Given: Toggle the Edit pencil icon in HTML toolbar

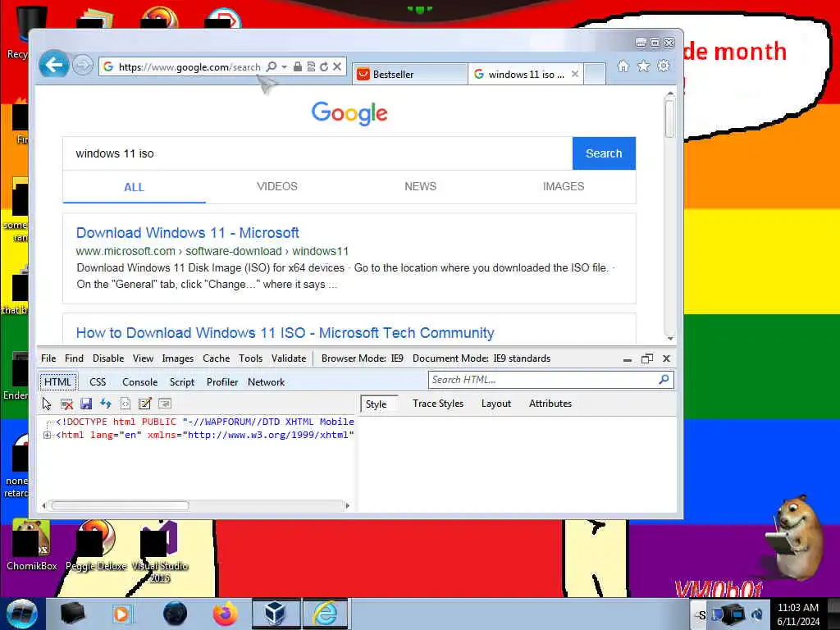Looking at the screenshot, I should pos(144,404).
